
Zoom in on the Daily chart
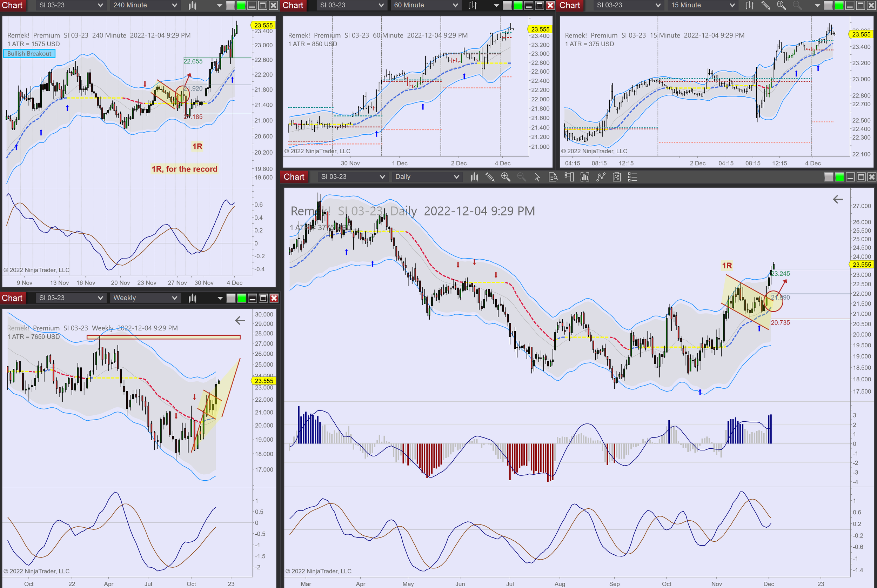click(x=506, y=177)
